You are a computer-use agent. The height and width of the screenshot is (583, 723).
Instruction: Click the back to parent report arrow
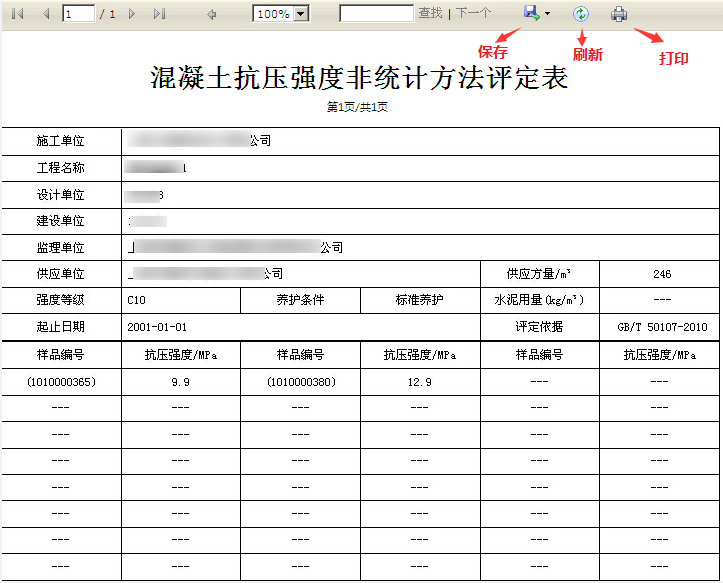pos(211,14)
